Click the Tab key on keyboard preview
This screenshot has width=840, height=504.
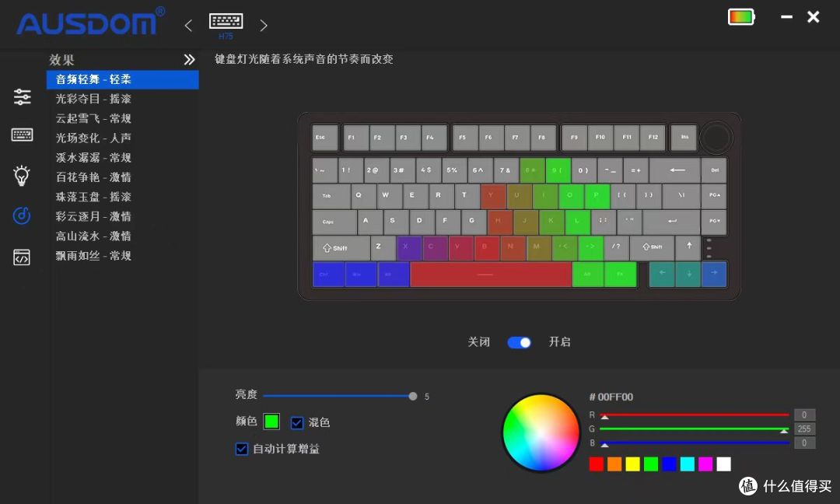tap(331, 196)
